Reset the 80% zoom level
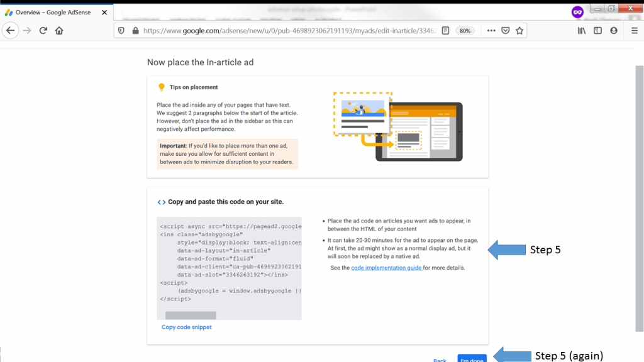This screenshot has height=362, width=644. pos(465,31)
